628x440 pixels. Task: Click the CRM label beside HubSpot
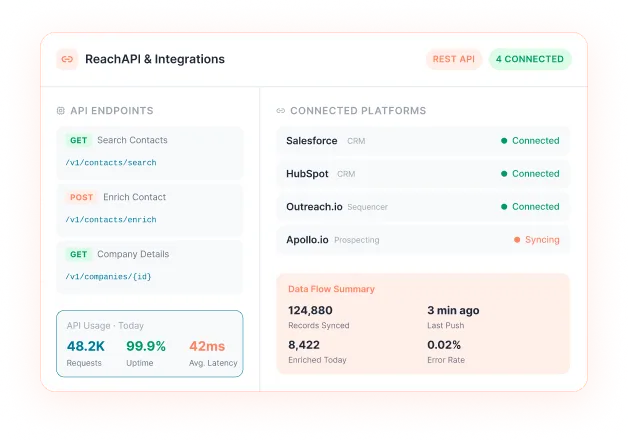coord(346,174)
